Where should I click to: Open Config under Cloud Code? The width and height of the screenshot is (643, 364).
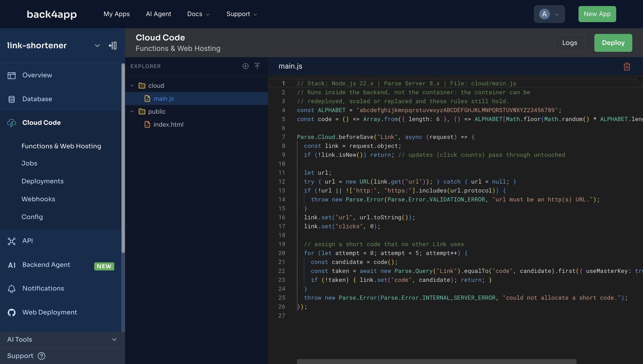point(32,217)
